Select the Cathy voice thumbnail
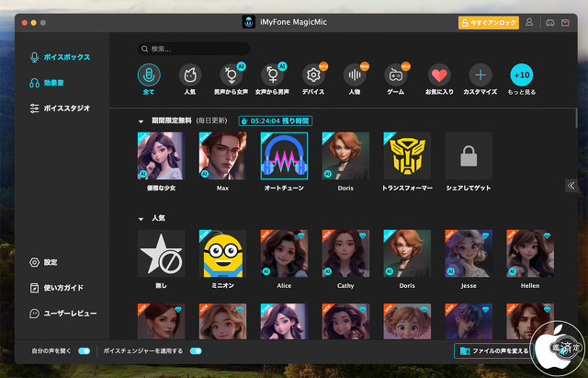 (x=345, y=253)
